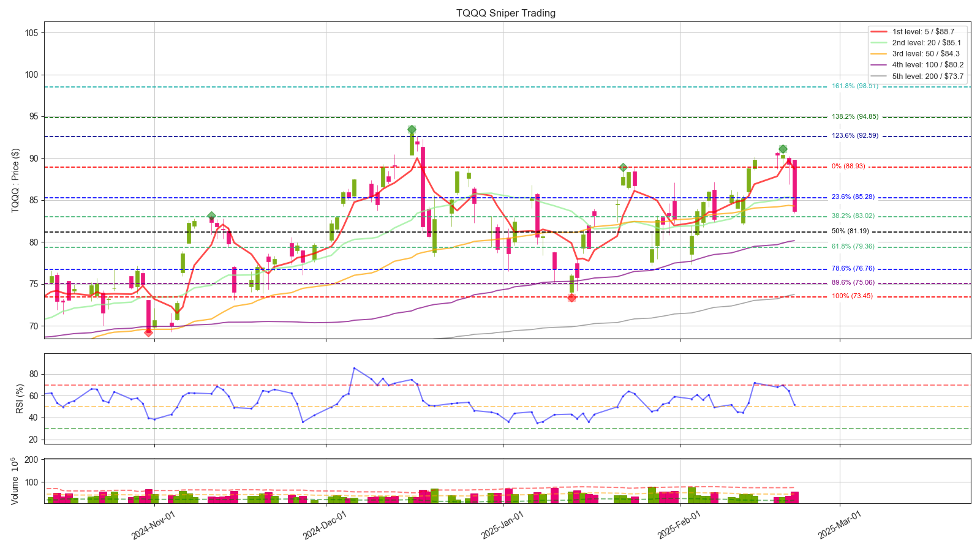
Task: Click the red diamond marker near 73.45 in January
Action: 571,298
